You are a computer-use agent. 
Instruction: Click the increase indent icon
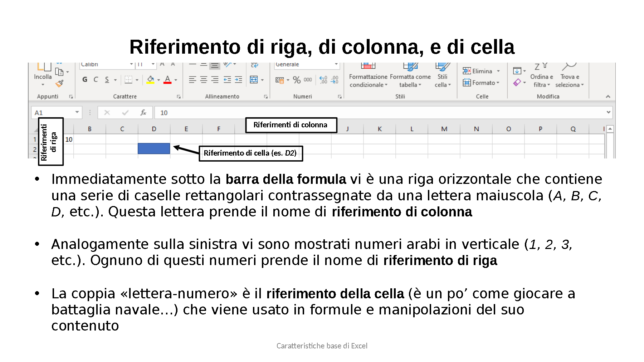(238, 80)
